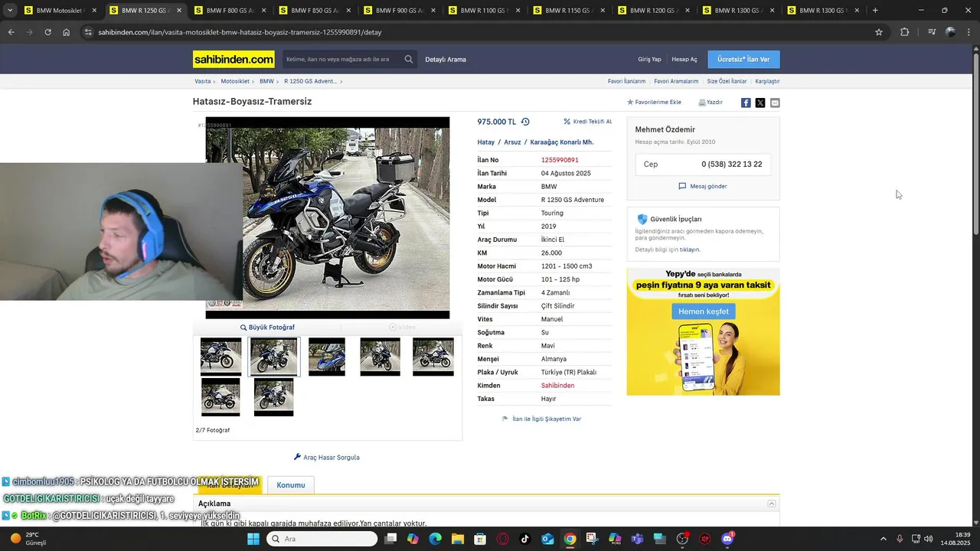Screen dimensions: 980x551
Task: Open Size Özel İlanlar link
Action: click(727, 81)
